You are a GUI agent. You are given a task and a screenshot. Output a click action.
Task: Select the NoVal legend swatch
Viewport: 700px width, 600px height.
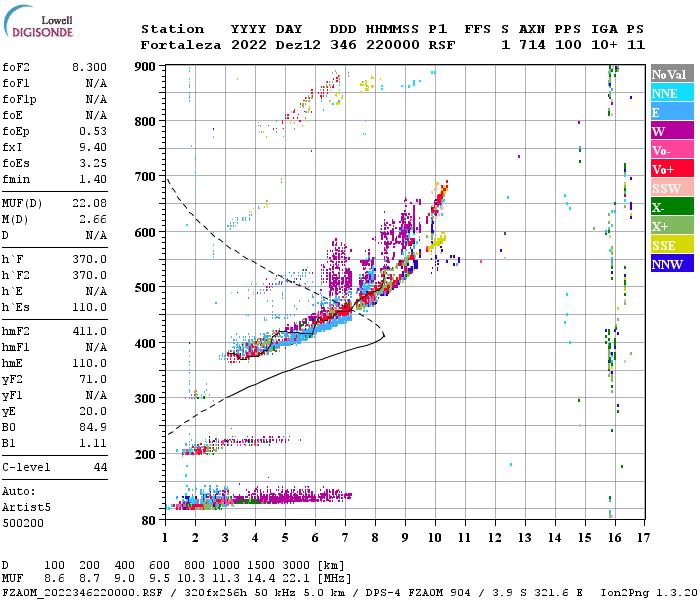click(672, 74)
